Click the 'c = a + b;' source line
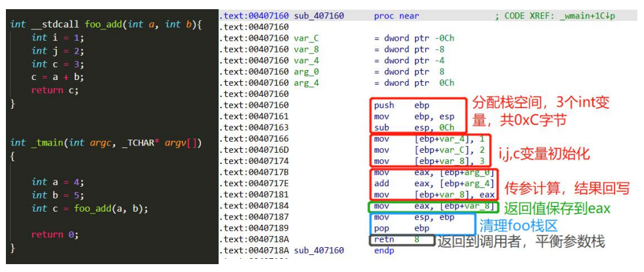Viewport: 644px width, 272px height. coord(57,77)
